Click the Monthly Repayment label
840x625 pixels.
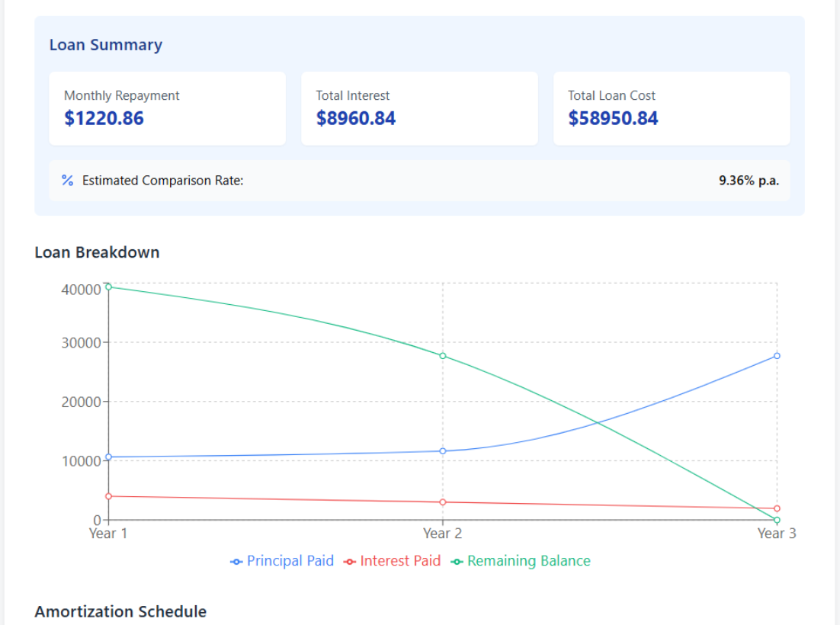pos(122,96)
